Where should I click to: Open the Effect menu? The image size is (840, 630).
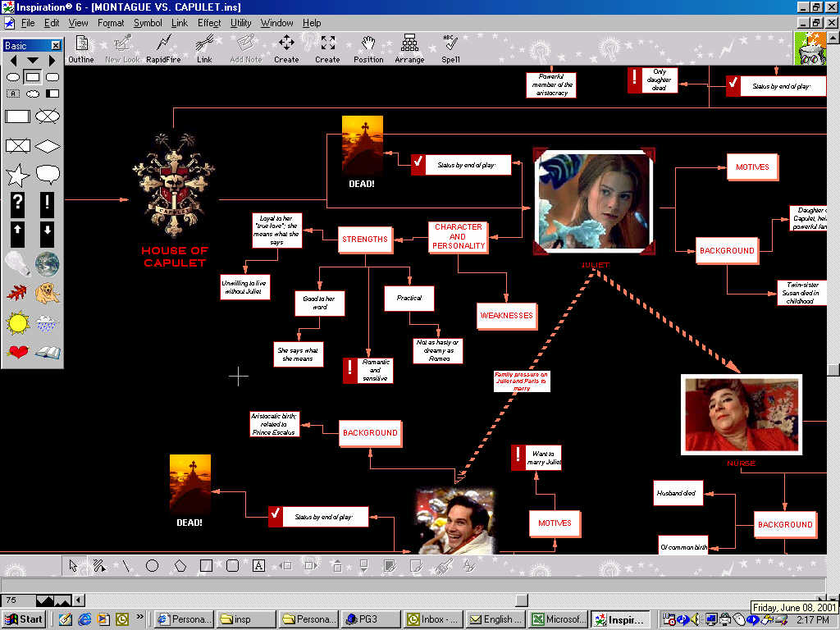(x=209, y=23)
